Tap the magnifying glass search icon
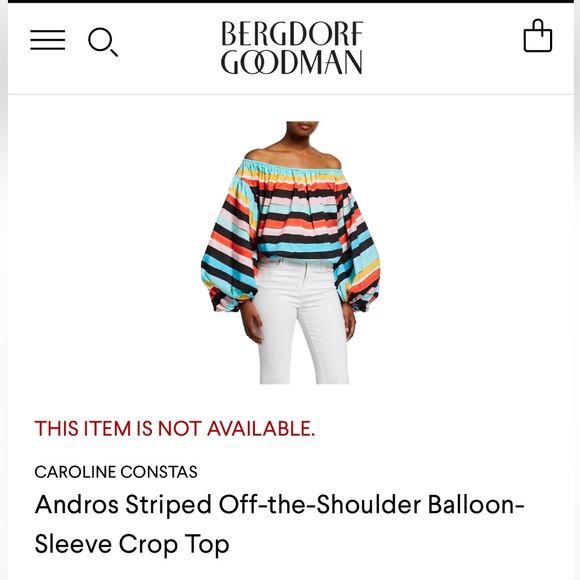 point(103,42)
